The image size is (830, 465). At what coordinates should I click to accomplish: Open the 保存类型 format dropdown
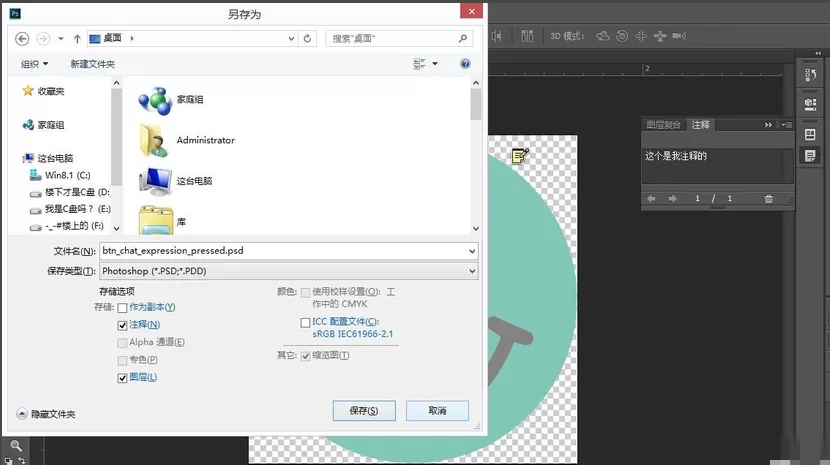tap(472, 271)
